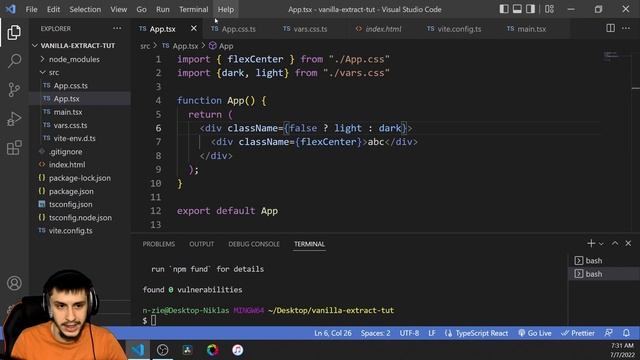
Task: Open the Edit menu
Action: (x=53, y=9)
